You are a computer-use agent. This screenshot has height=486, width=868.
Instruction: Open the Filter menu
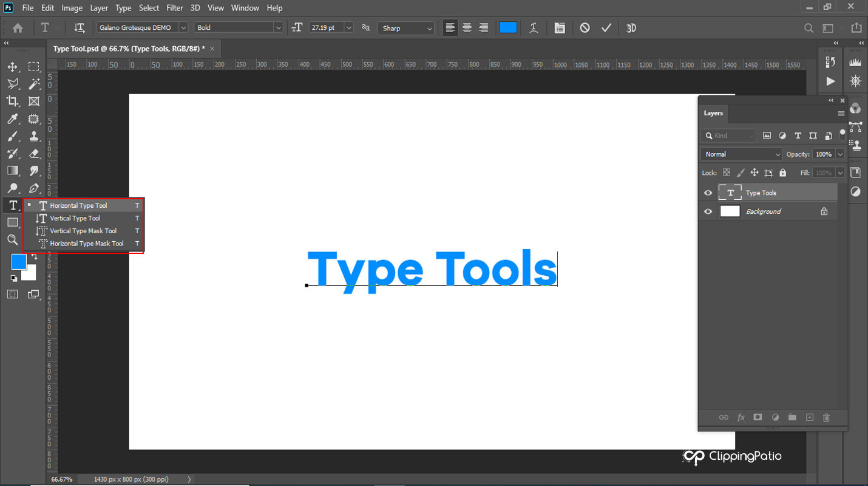(x=175, y=8)
